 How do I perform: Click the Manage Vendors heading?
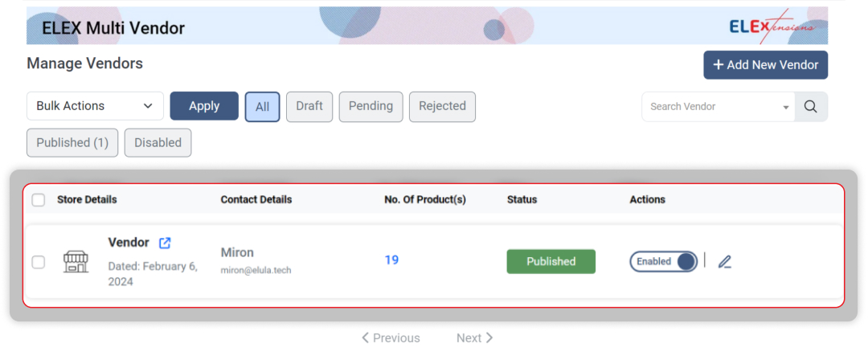84,63
